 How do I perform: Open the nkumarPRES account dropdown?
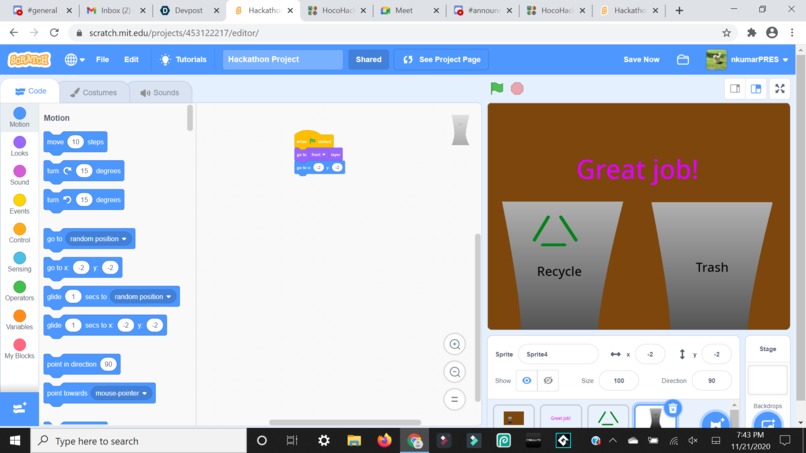[x=747, y=60]
